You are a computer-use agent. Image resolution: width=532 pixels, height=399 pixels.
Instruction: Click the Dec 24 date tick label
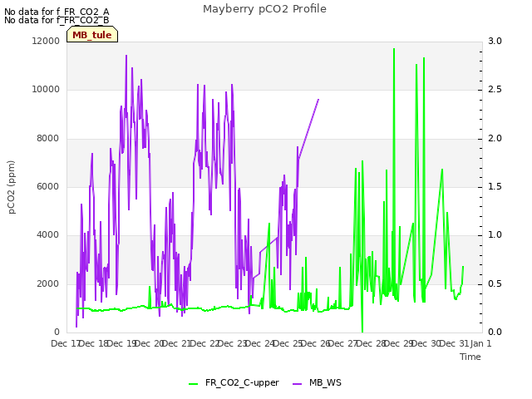(260, 343)
